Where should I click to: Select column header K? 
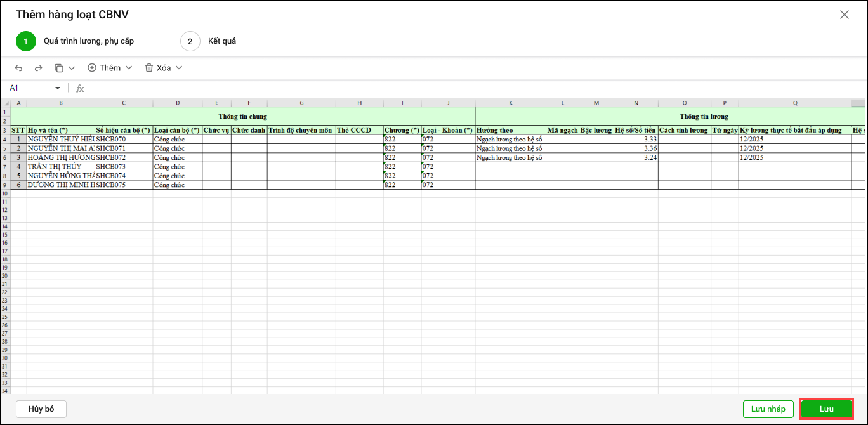coord(510,103)
